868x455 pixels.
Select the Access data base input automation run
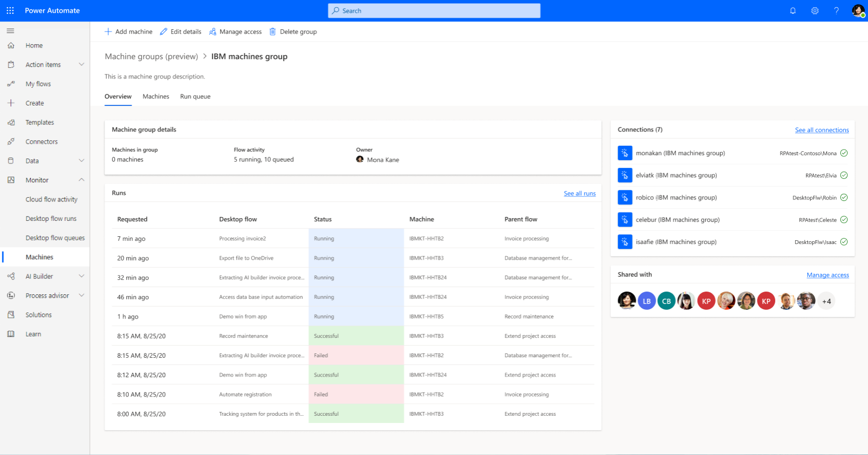click(x=353, y=297)
